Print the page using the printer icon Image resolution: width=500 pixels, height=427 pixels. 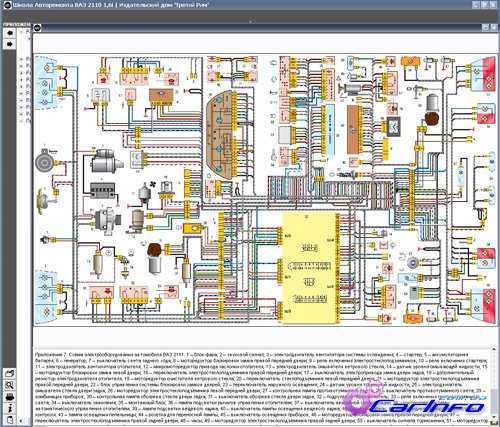9,397
